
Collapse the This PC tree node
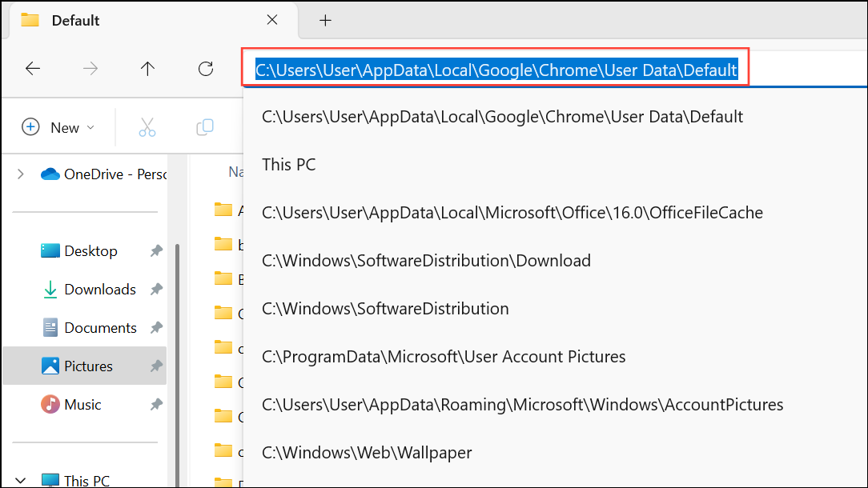[x=21, y=481]
